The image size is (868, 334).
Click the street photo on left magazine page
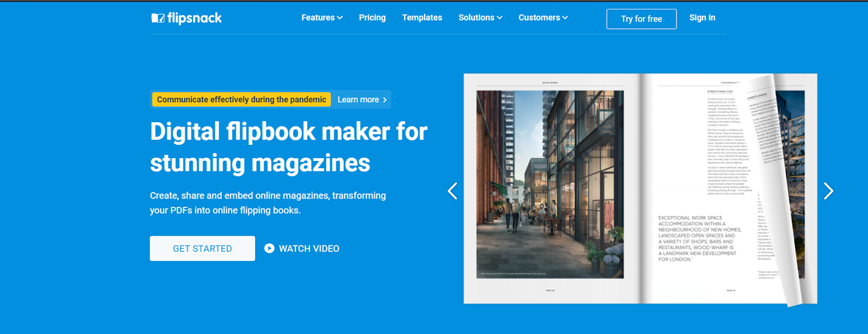[550, 185]
